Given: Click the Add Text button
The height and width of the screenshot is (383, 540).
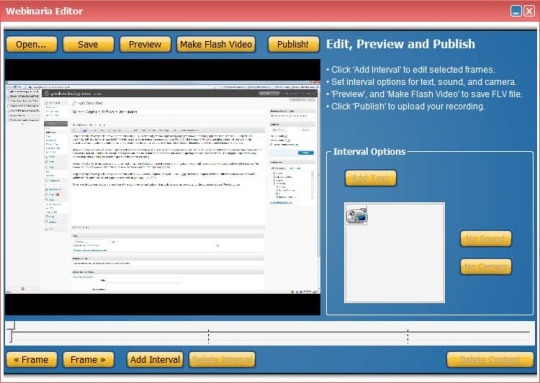Looking at the screenshot, I should pos(371,178).
